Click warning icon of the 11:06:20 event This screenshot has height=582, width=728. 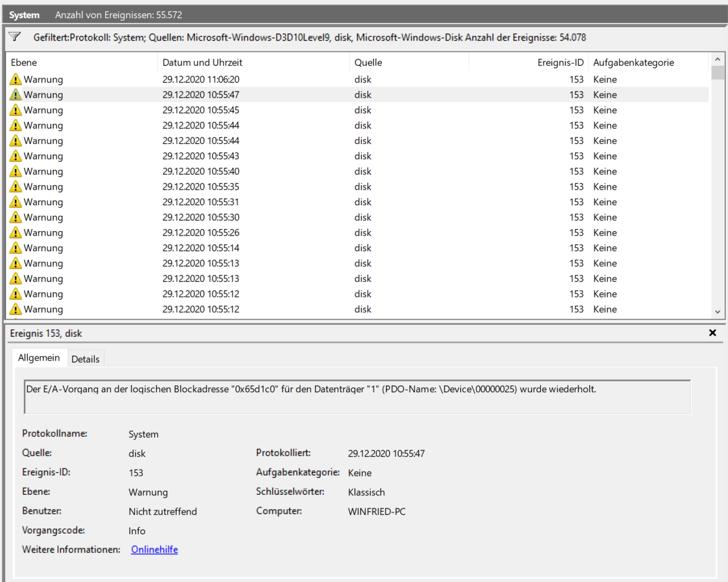pos(15,79)
